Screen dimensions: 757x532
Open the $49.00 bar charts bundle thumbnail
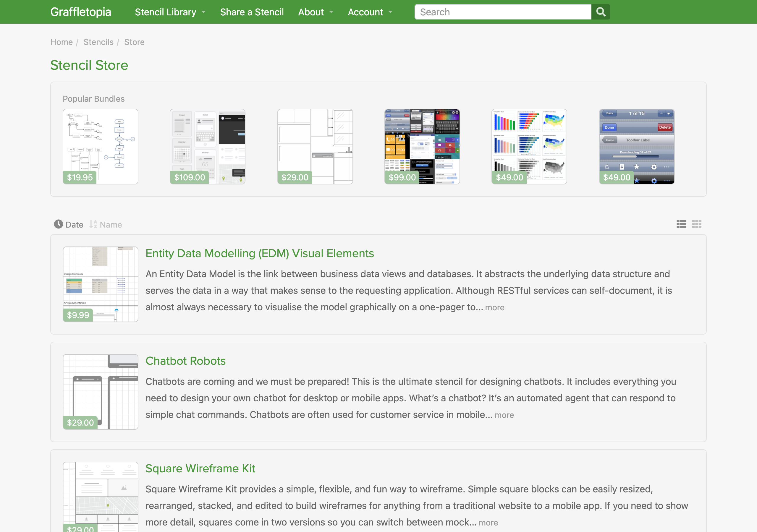tap(530, 146)
